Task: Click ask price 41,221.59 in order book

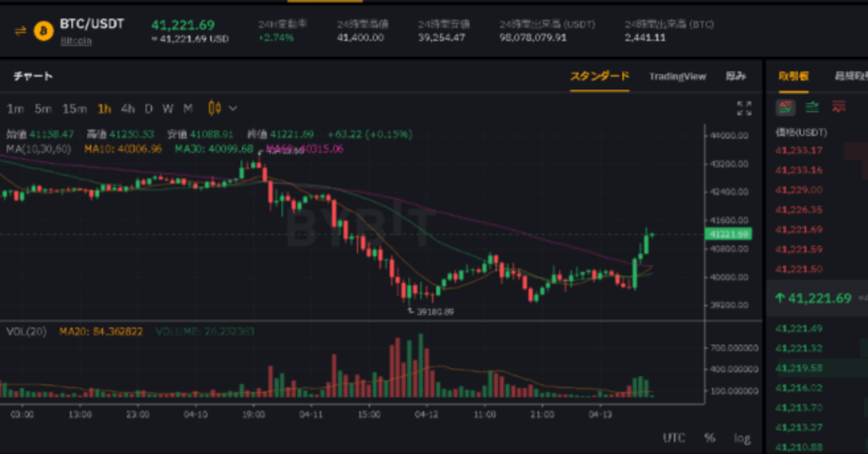Action: tap(799, 249)
